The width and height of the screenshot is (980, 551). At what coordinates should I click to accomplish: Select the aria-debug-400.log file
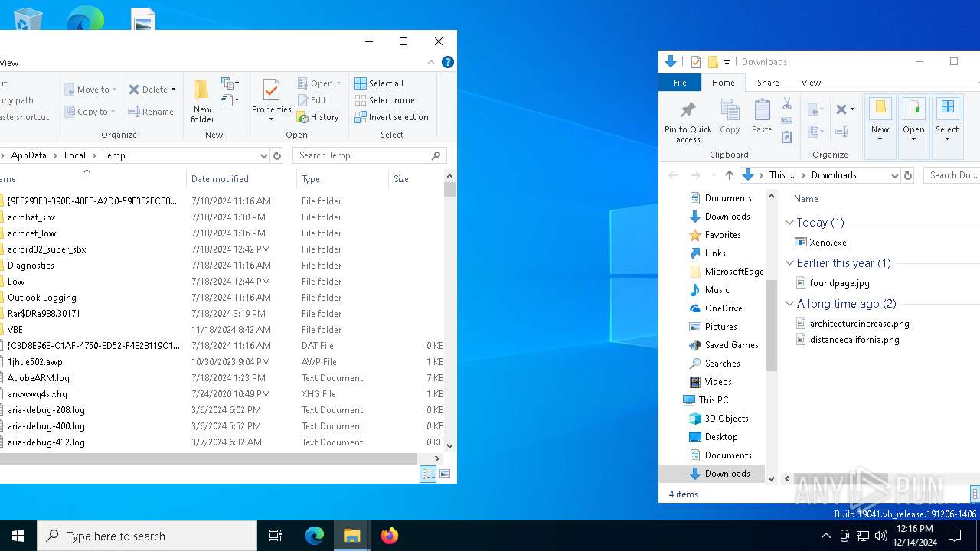tap(46, 426)
